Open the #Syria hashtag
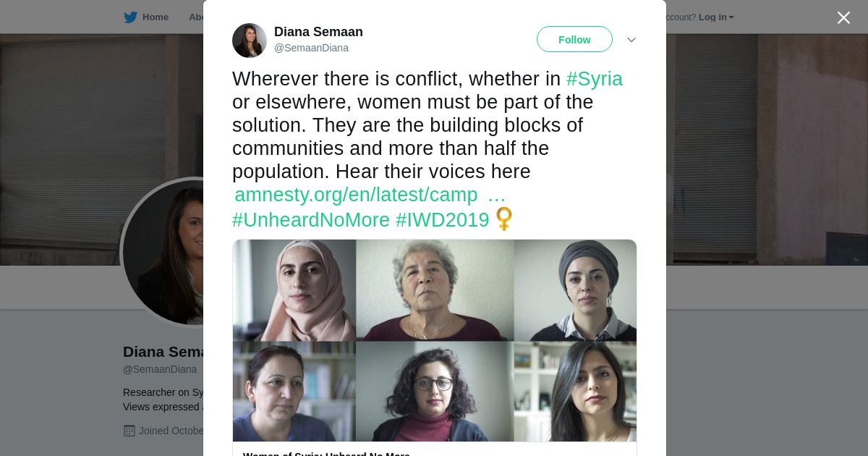868x456 pixels. [595, 79]
